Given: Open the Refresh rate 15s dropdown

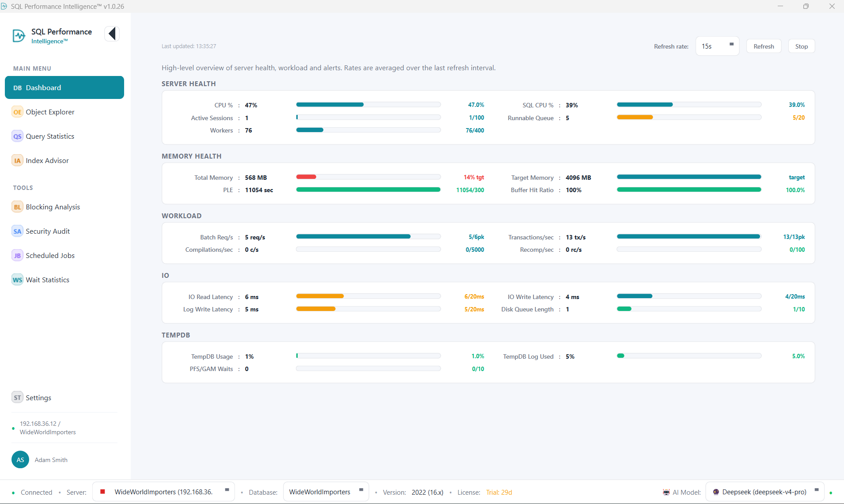Looking at the screenshot, I should 717,46.
